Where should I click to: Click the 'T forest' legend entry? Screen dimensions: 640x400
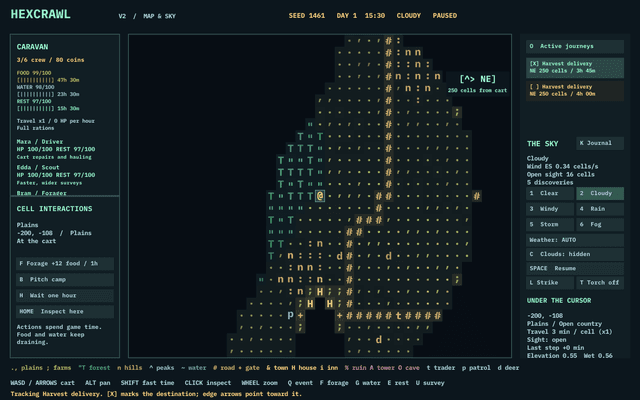click(x=94, y=368)
